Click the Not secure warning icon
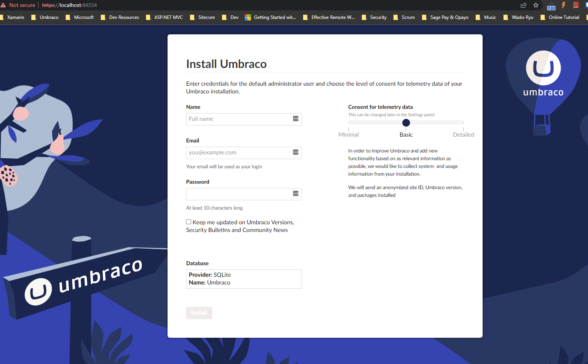The height and width of the screenshot is (364, 588). pyautogui.click(x=3, y=5)
